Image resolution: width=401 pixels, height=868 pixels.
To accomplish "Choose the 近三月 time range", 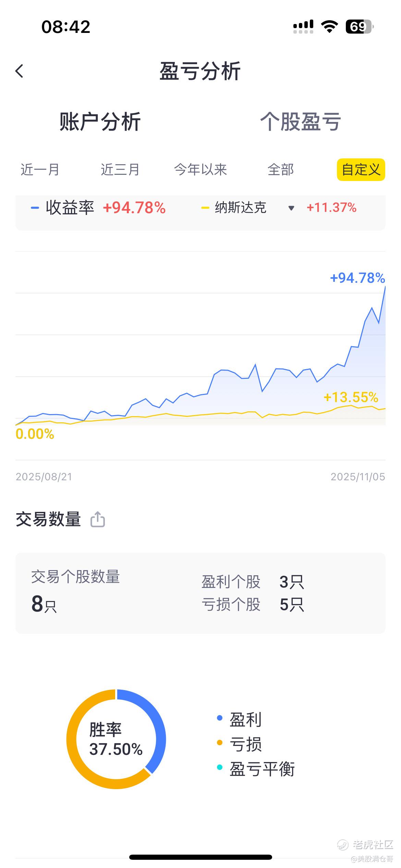I will pyautogui.click(x=120, y=170).
